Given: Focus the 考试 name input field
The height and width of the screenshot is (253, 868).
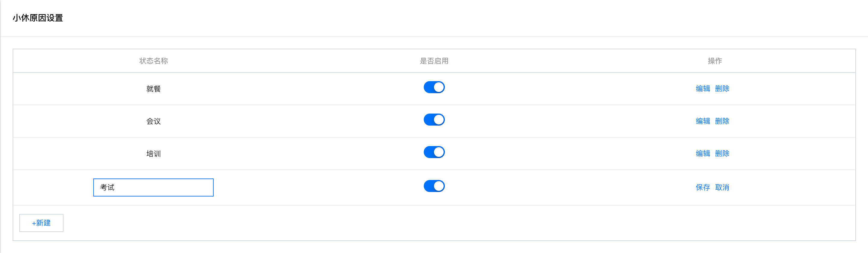Looking at the screenshot, I should pos(153,187).
